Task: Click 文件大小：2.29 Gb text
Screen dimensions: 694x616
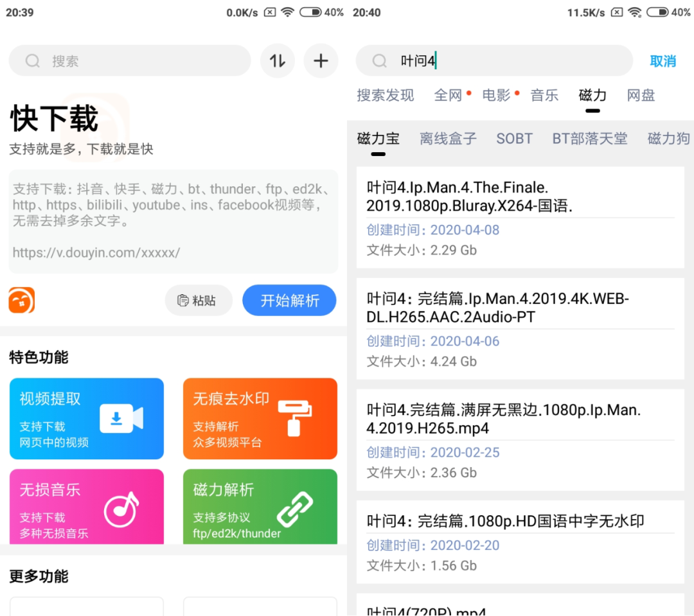Action: coord(422,251)
